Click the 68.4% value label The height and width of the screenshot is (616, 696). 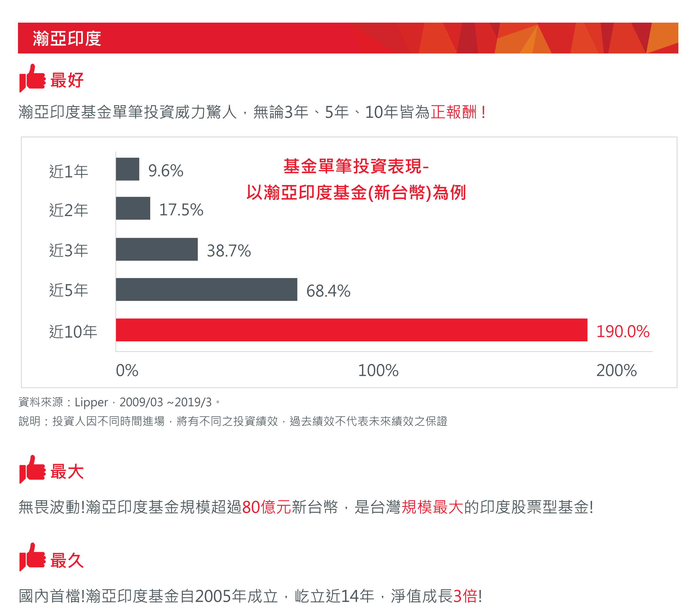click(328, 291)
